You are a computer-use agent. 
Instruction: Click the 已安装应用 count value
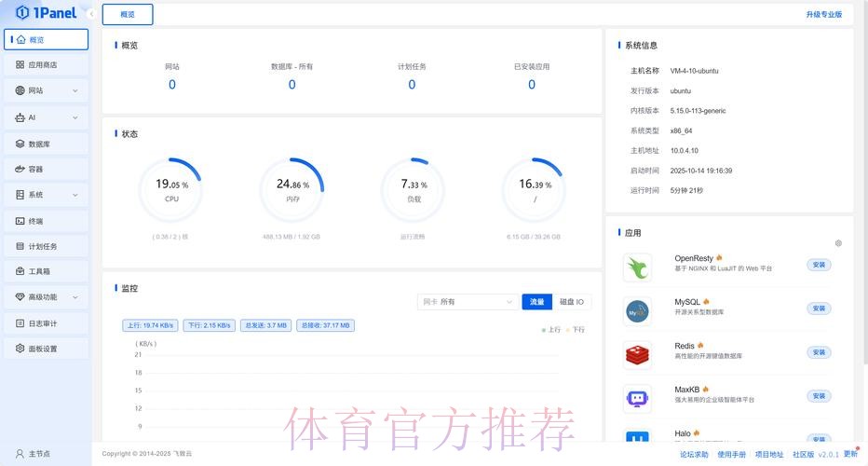click(x=532, y=85)
